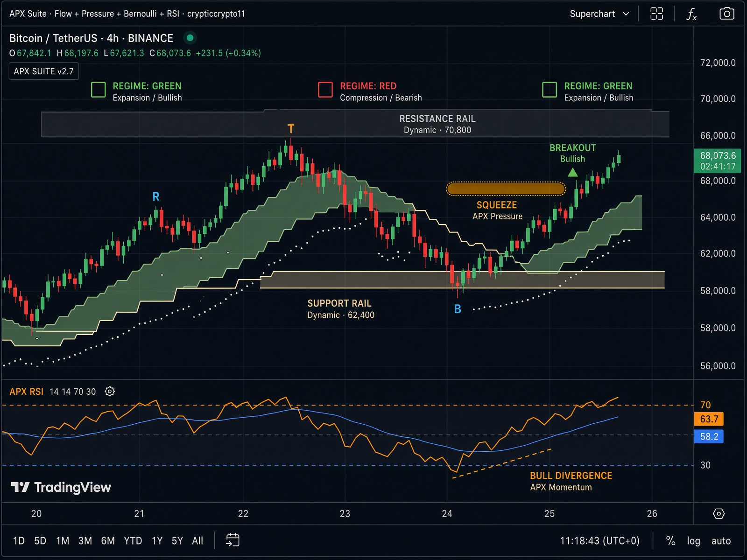Click the BREAKOUT Bullish label

573,153
